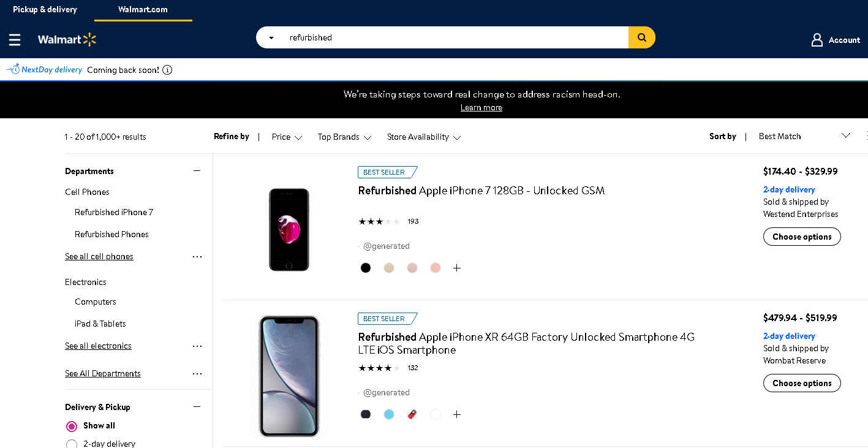This screenshot has width=868, height=448.
Task: Select the Walmart.com tab
Action: point(143,10)
